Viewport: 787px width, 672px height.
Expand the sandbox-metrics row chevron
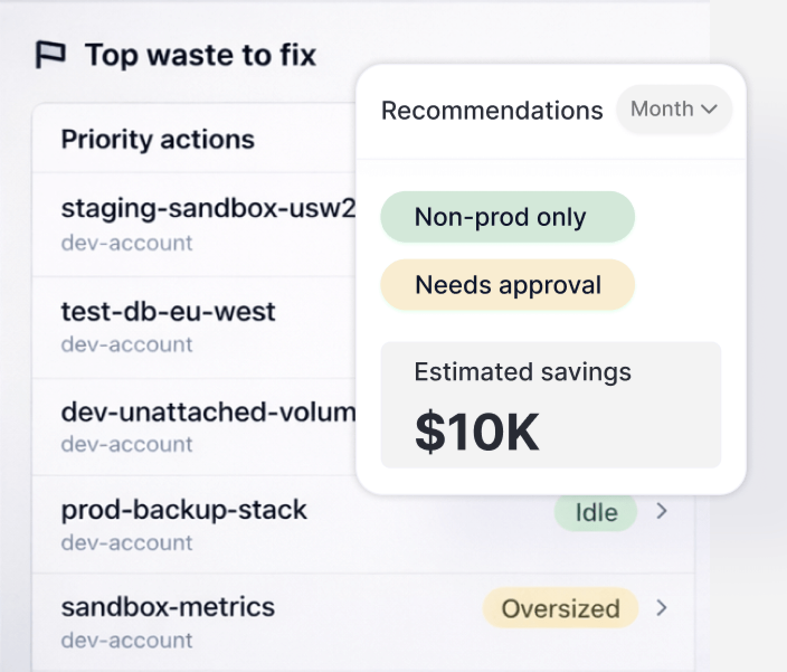[662, 608]
